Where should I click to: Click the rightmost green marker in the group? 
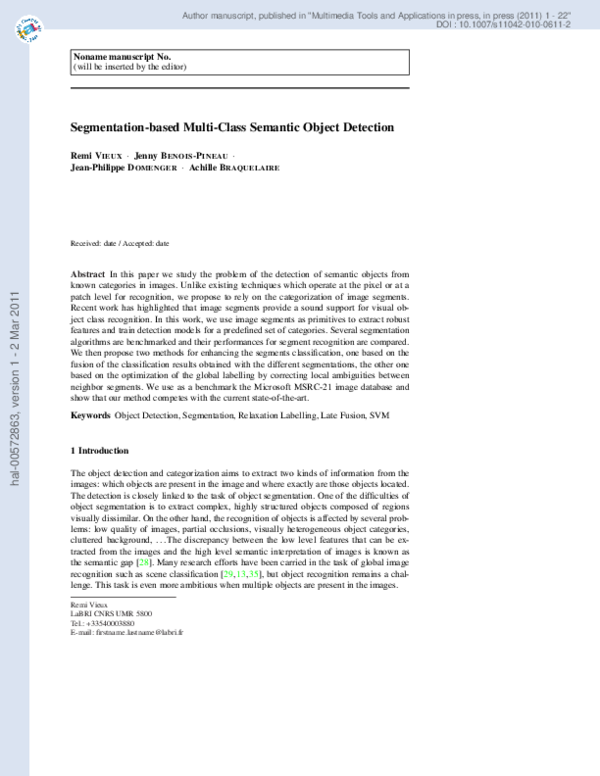pos(254,574)
